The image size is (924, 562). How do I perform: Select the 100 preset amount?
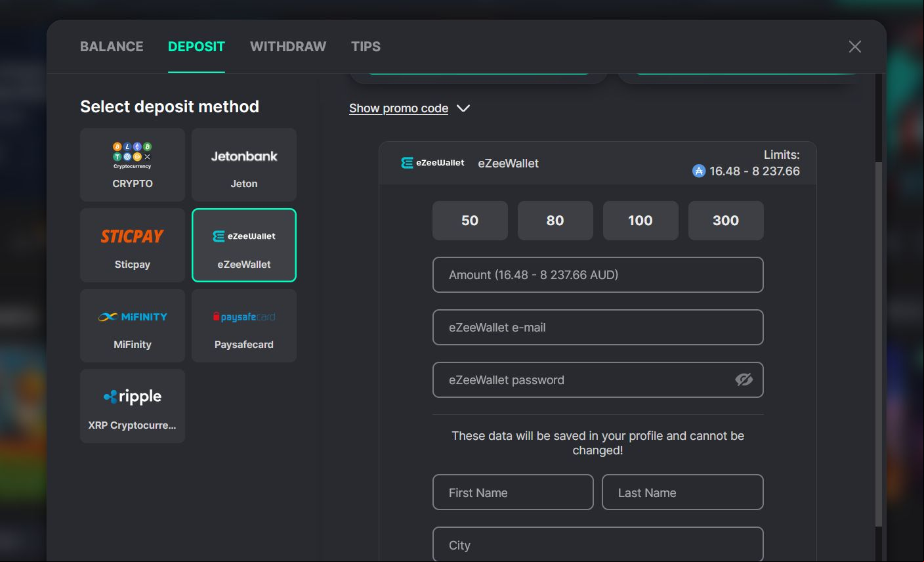click(x=640, y=221)
